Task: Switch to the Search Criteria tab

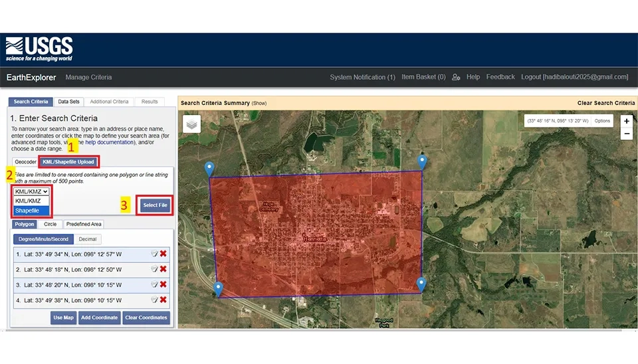Action: [31, 102]
